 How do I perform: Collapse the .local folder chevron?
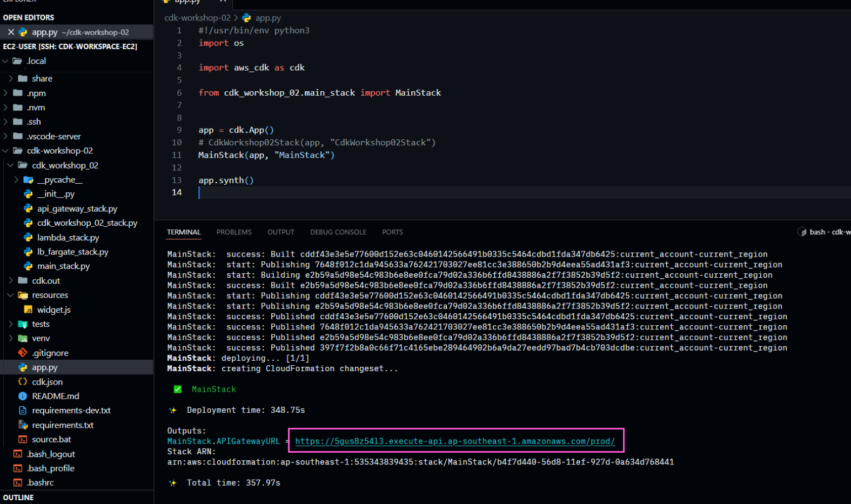point(5,61)
